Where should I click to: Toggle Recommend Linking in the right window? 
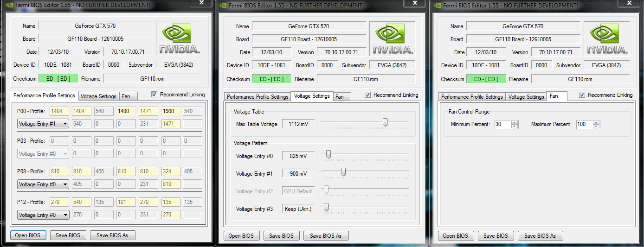(582, 95)
